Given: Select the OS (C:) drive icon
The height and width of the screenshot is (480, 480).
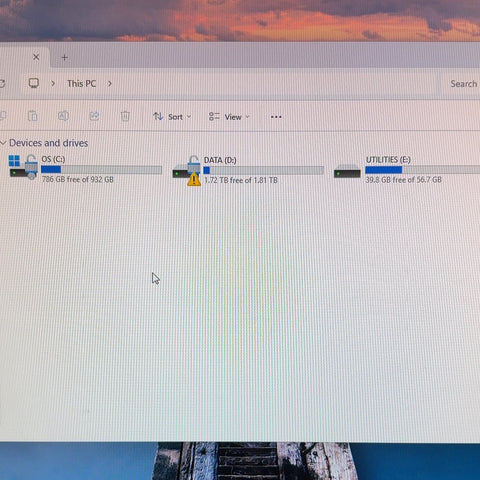Looking at the screenshot, I should click(23, 167).
